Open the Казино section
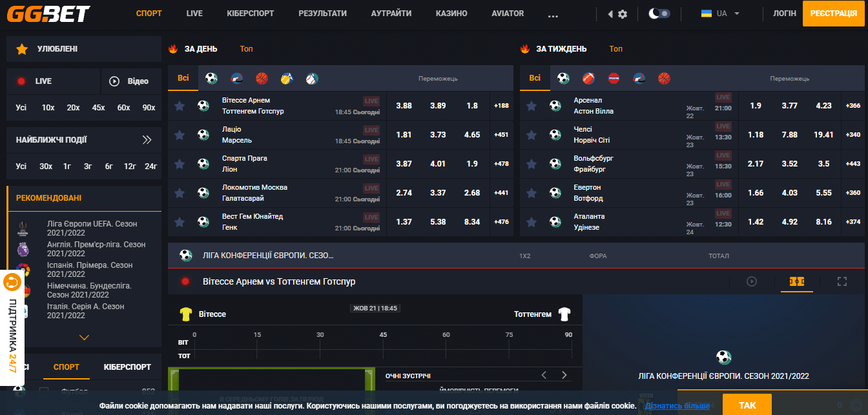This screenshot has width=868, height=415. click(451, 14)
